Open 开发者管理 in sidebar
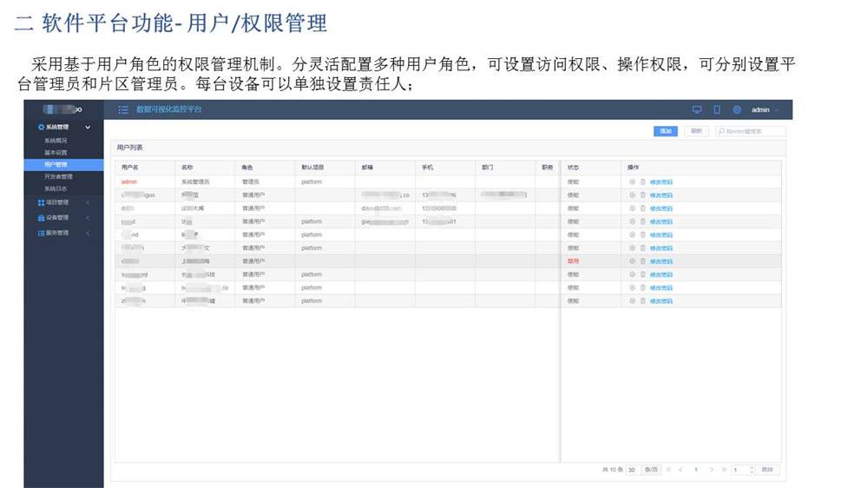Image resolution: width=868 pixels, height=488 pixels. tap(59, 176)
